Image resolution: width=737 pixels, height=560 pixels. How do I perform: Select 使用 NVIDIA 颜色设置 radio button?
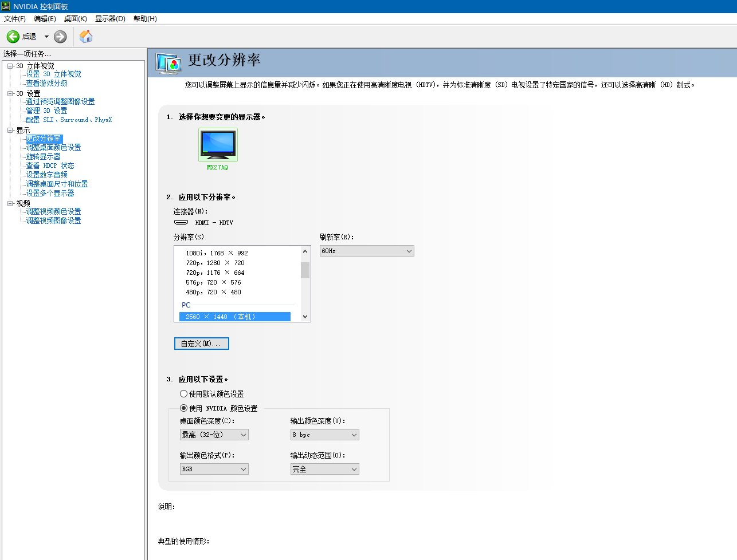[184, 408]
